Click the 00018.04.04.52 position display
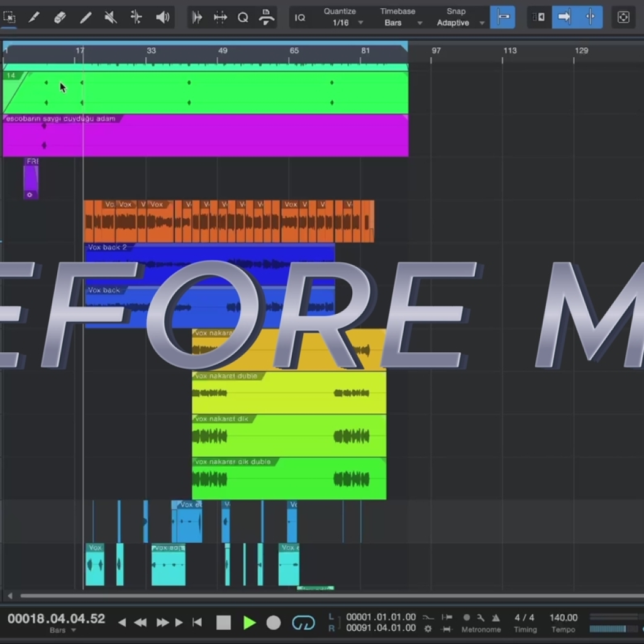Screen dimensions: 644x644 point(56,619)
